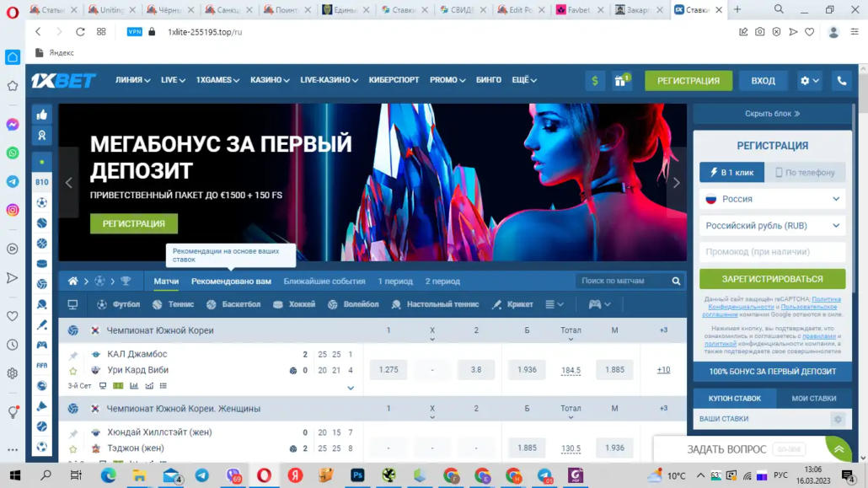Open match search with the magnifier icon
Screen dimensions: 868x488
(x=675, y=281)
